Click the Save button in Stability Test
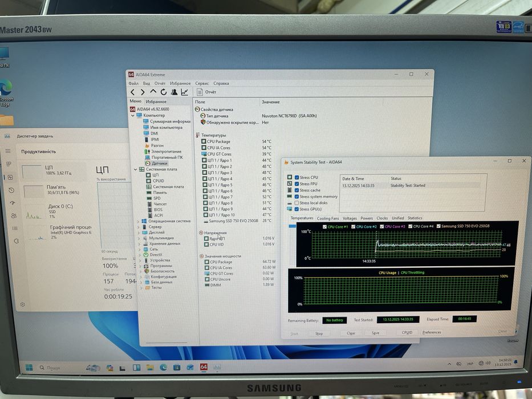 click(375, 333)
